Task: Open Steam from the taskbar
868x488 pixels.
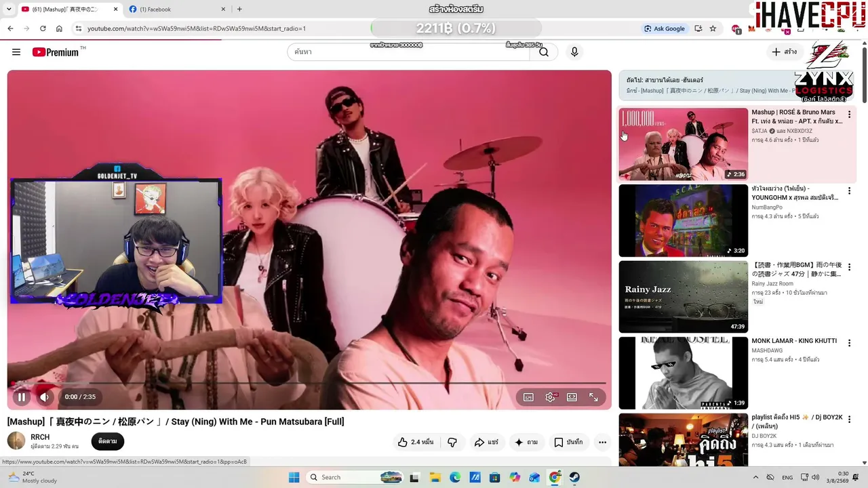Action: tap(574, 477)
